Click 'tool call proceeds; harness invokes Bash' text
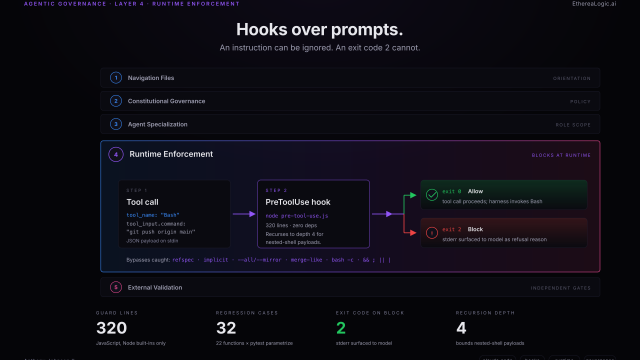 [492, 201]
